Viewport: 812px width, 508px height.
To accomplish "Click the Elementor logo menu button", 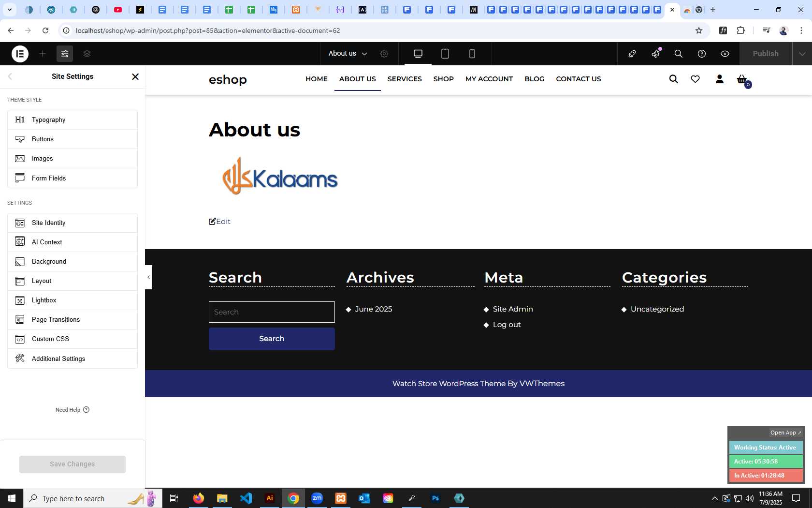I will (x=20, y=54).
